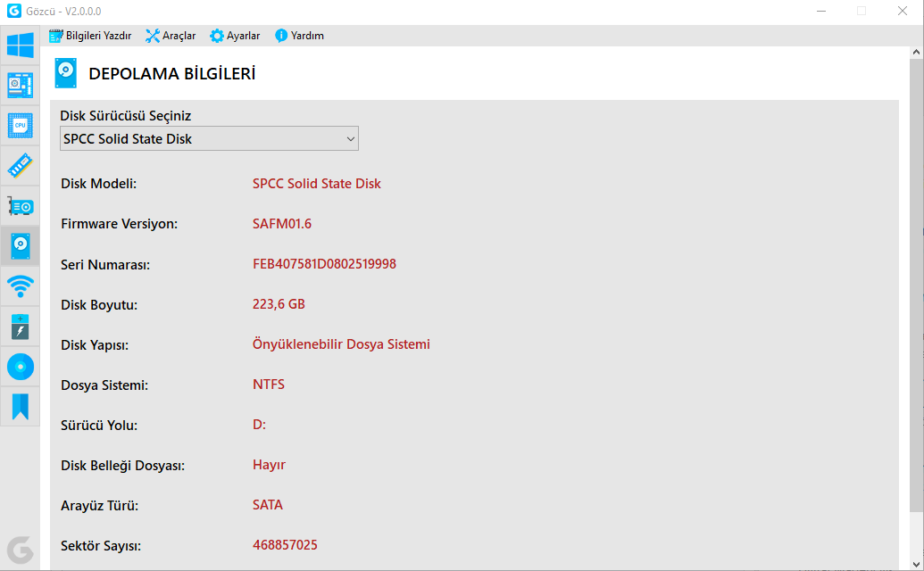Open the Yardım menu

299,36
